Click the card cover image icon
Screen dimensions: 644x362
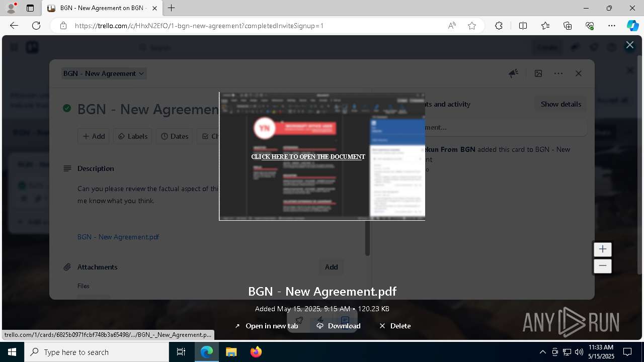pos(538,73)
